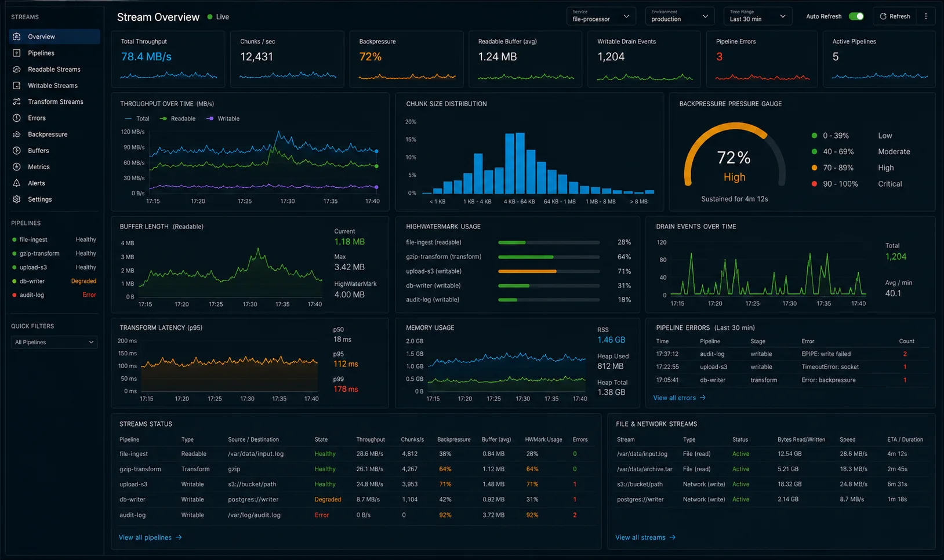
Task: Click the Backpressure sidebar icon
Action: coord(17,134)
